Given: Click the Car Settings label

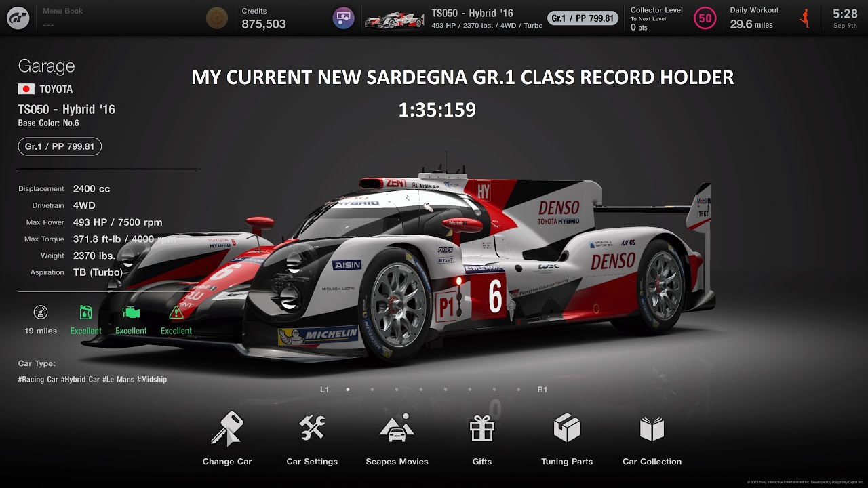Looking at the screenshot, I should click(x=312, y=462).
